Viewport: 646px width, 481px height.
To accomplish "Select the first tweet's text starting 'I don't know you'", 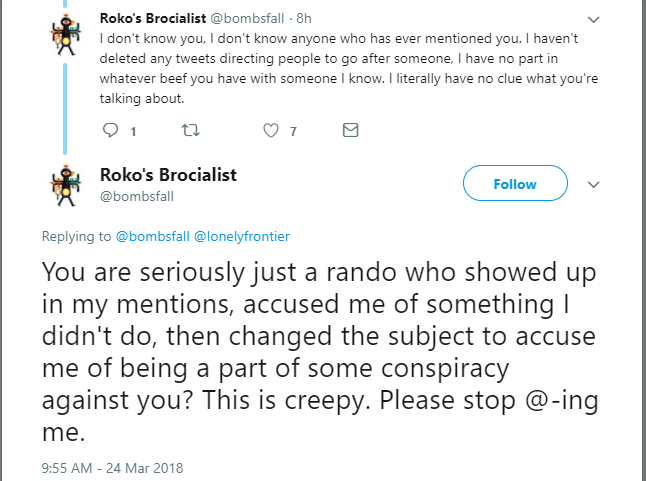I will point(349,68).
